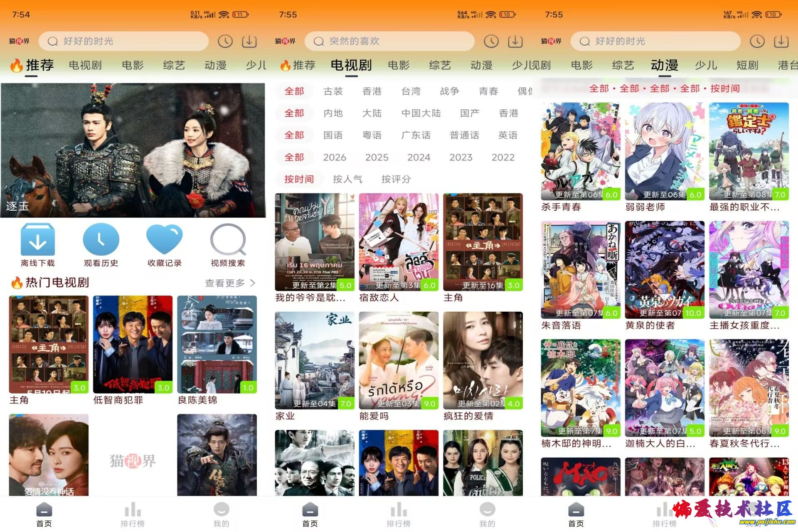Open the 收藏记录 favorites heart icon
Screen dimensions: 798x532
[165, 240]
